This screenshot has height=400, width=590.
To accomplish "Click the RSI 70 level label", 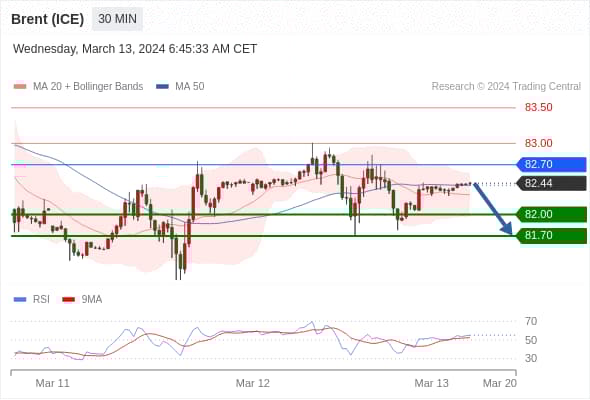I will pyautogui.click(x=531, y=321).
